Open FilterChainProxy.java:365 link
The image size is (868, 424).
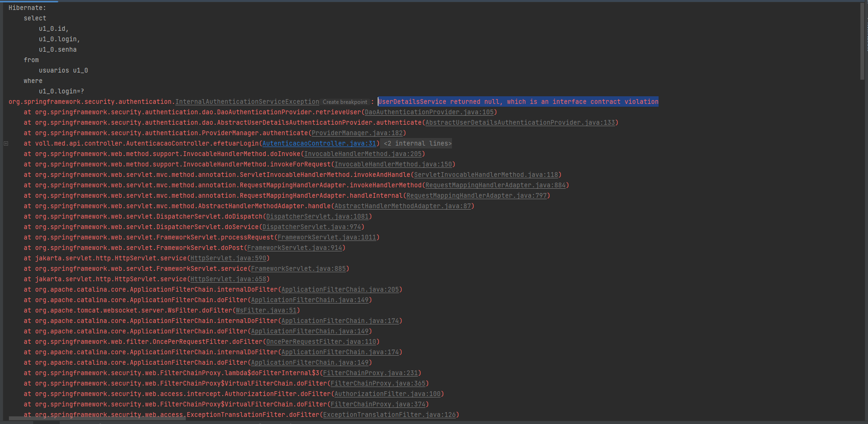click(x=378, y=383)
